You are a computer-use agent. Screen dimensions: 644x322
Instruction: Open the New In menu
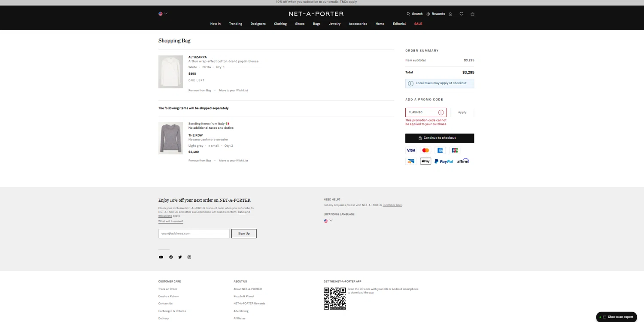tap(215, 24)
